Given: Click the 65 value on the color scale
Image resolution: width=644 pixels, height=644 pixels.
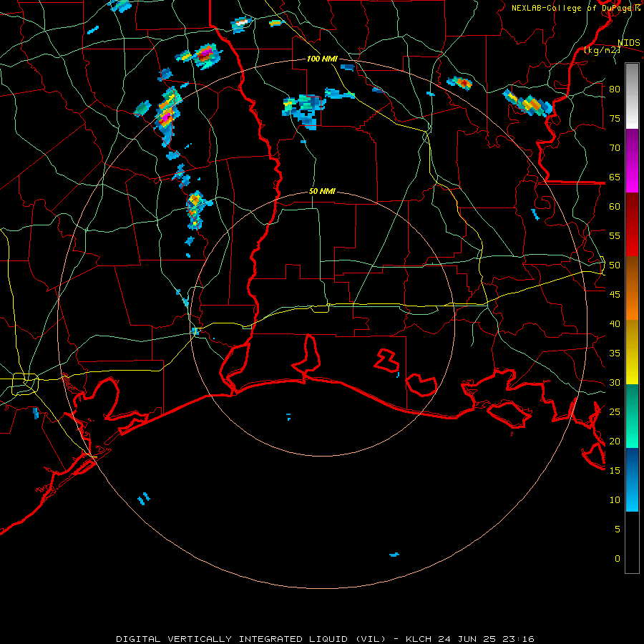Looking at the screenshot, I should [615, 177].
